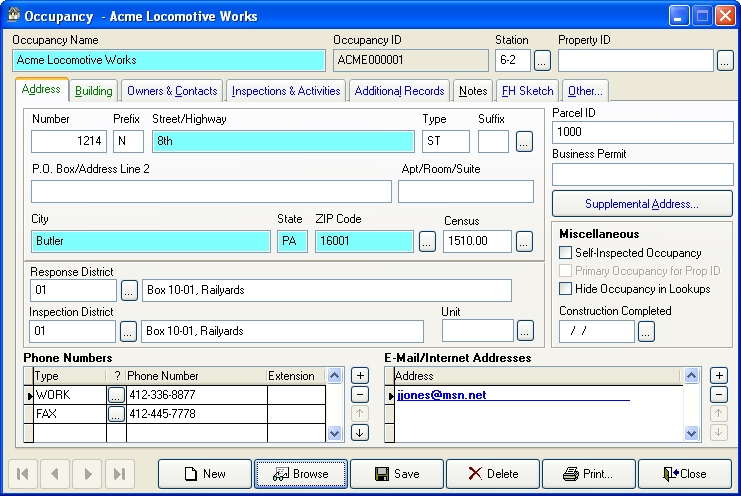Toggle Primary Occupancy for Prop ID checkbox
This screenshot has width=741, height=496.
[x=565, y=271]
